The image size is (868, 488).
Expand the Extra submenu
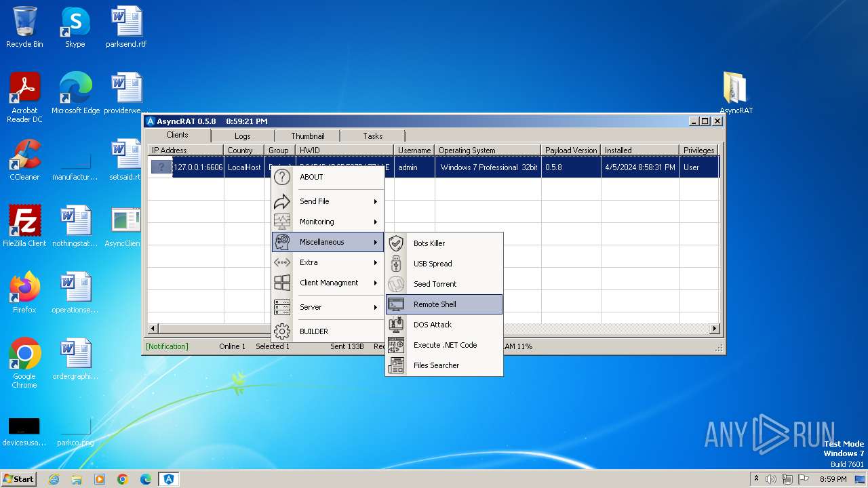[328, 262]
